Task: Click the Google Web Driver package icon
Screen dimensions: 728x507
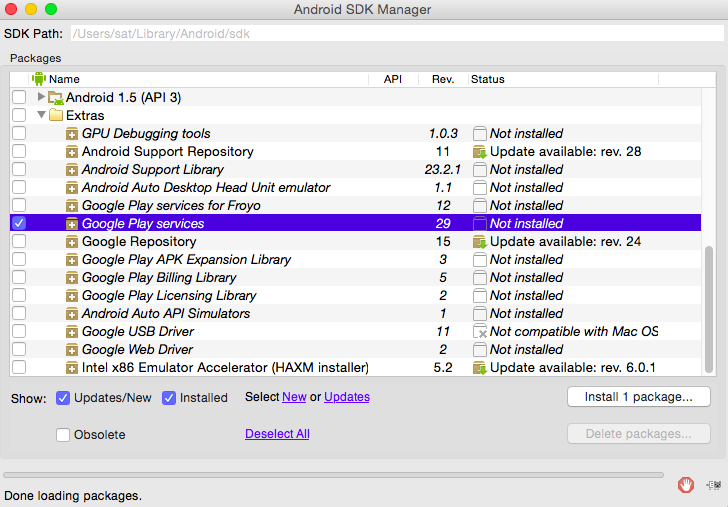Action: point(72,350)
